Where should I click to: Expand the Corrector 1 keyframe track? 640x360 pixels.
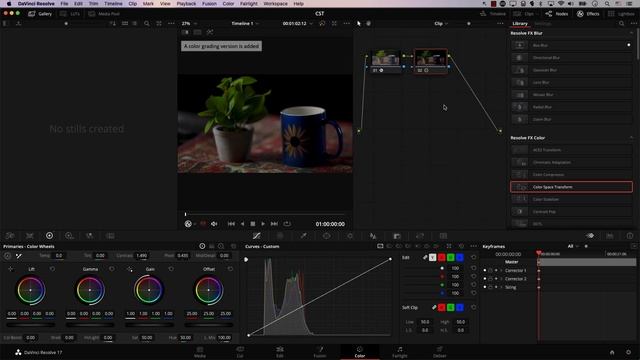pos(501,271)
